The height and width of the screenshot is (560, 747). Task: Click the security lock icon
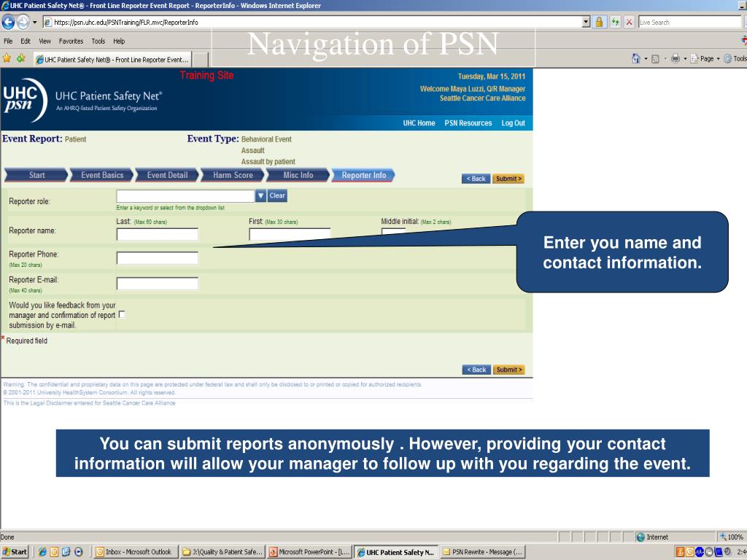pos(600,22)
